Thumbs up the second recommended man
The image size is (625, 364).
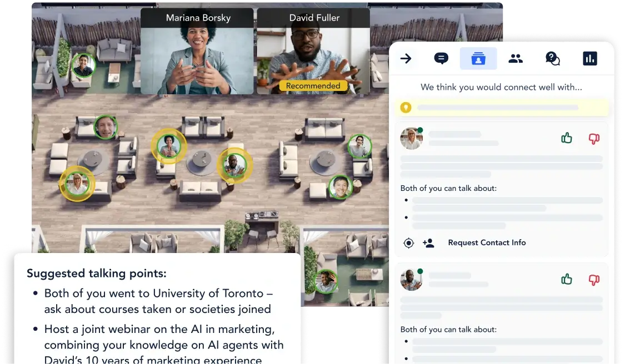tap(567, 279)
